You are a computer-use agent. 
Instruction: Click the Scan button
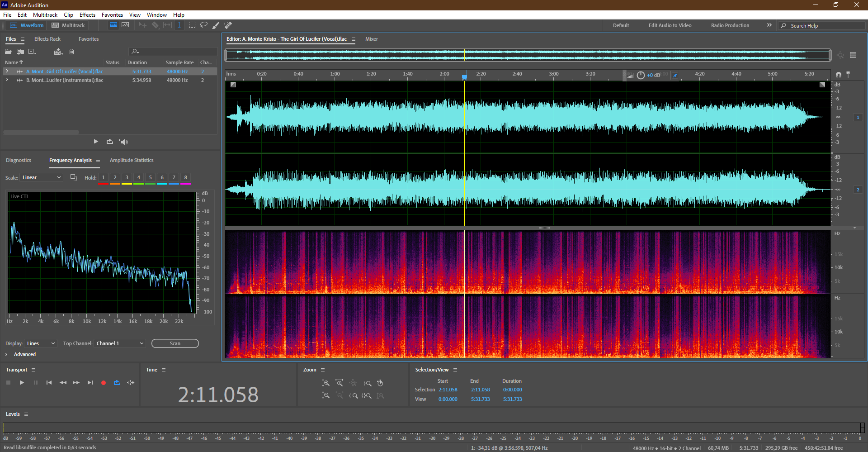175,343
